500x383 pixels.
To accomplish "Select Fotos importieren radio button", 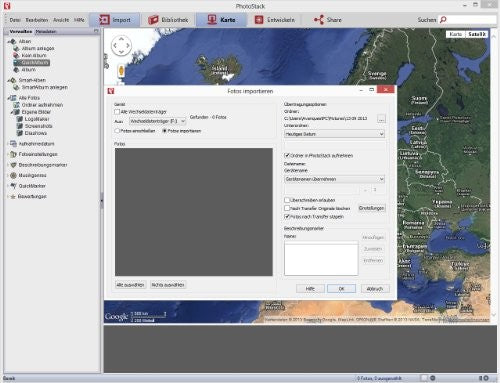I will pos(164,131).
